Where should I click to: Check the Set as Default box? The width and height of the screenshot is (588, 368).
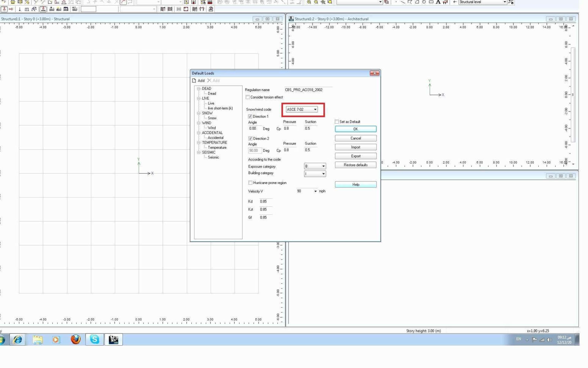click(336, 121)
